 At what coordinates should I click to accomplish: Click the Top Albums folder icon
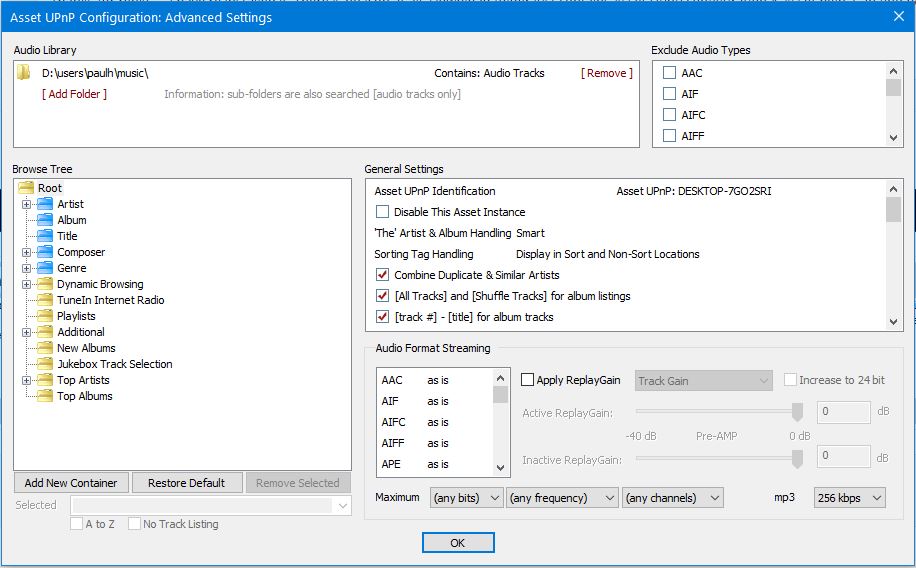tap(44, 396)
